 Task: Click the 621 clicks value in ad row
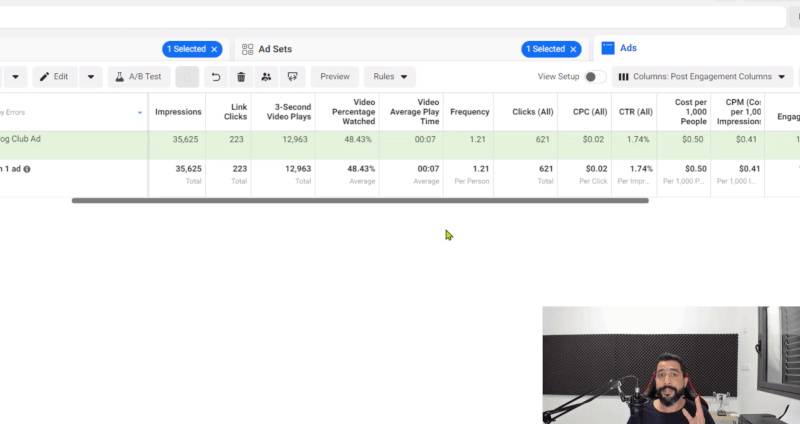click(542, 139)
